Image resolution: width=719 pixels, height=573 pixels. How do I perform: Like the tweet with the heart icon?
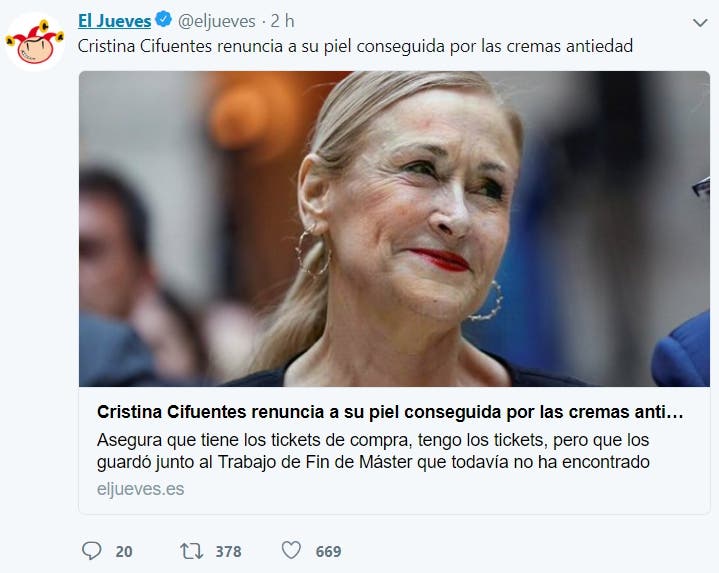point(291,550)
